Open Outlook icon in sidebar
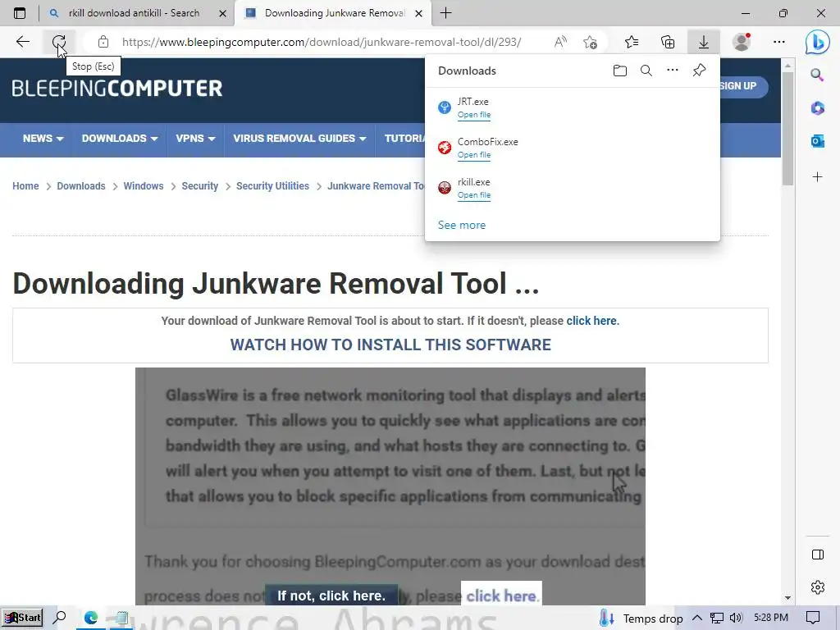Screen dimensions: 840x630 [817, 141]
